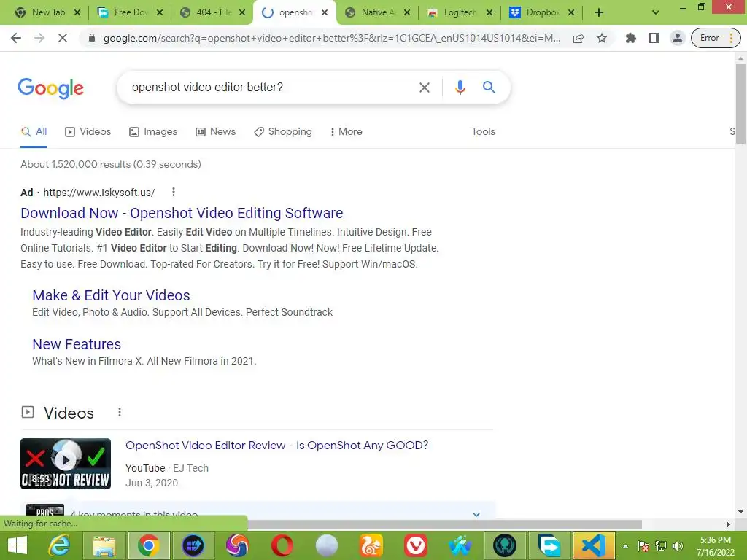Close the Dropbox tab
The image size is (747, 560).
pos(571,12)
